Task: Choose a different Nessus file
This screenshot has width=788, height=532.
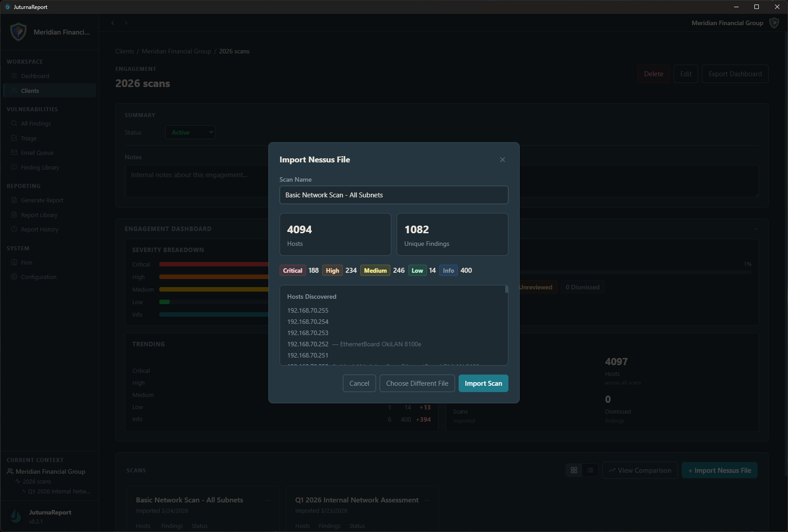Action: tap(417, 383)
